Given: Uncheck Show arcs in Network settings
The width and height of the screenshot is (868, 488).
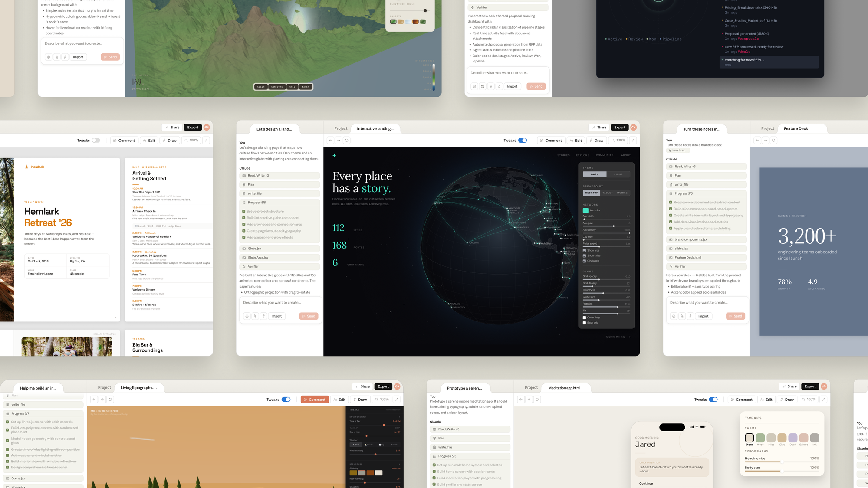Looking at the screenshot, I should tap(585, 251).
